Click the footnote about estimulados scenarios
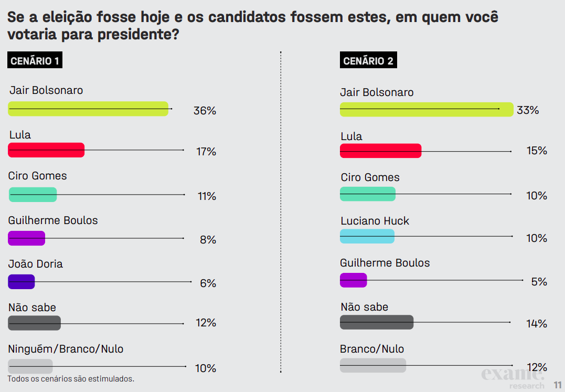The image size is (565, 392). click(x=71, y=379)
